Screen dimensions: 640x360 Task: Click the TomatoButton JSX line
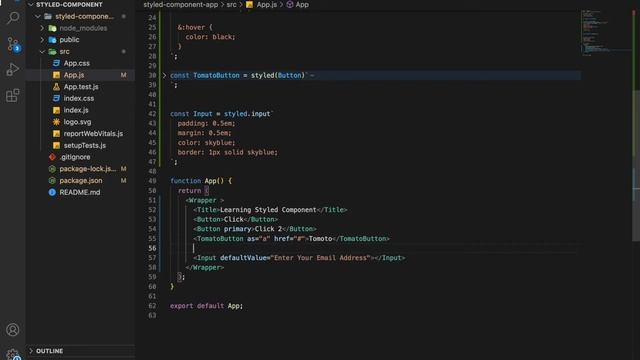click(x=291, y=238)
